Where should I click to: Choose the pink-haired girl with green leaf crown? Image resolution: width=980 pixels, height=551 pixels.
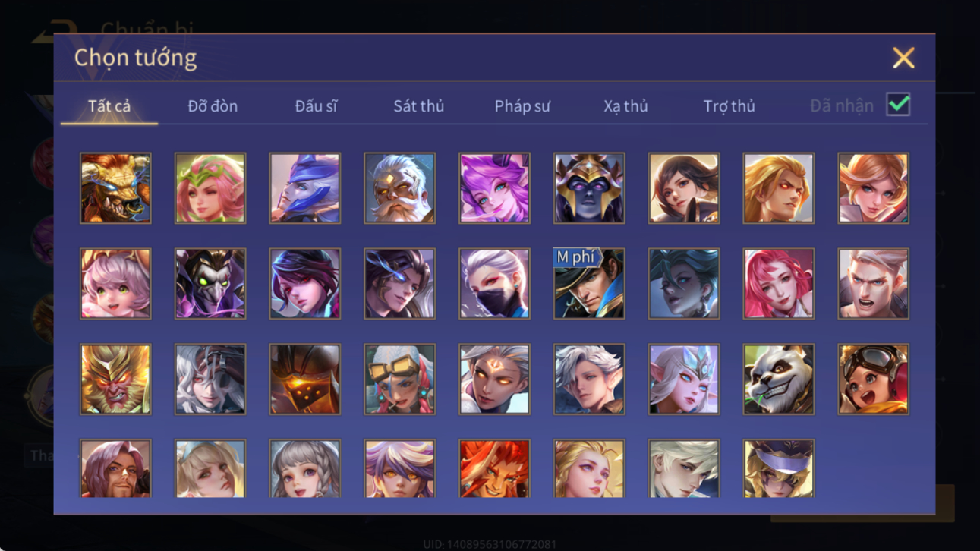tap(210, 187)
